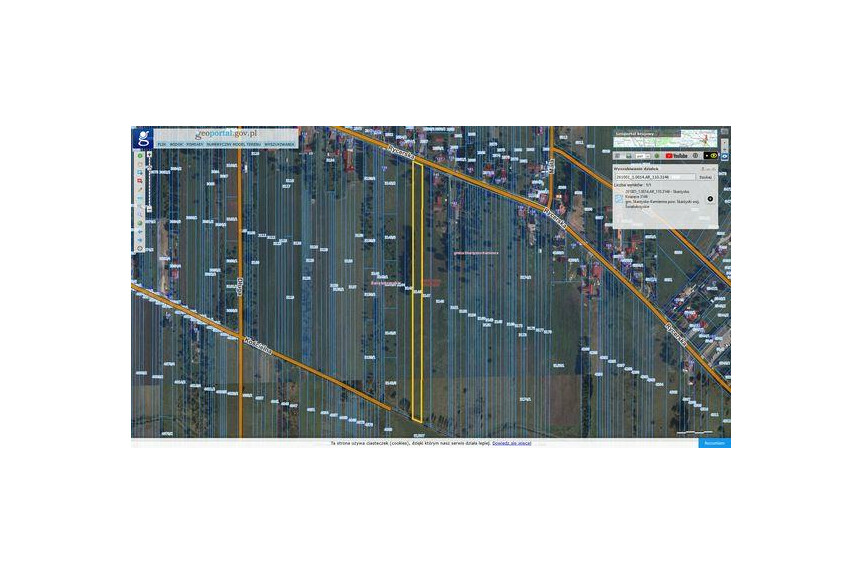Viewport: 863px width, 575px height.
Task: Toggle the blue eye layer visibility button
Action: pos(724,156)
